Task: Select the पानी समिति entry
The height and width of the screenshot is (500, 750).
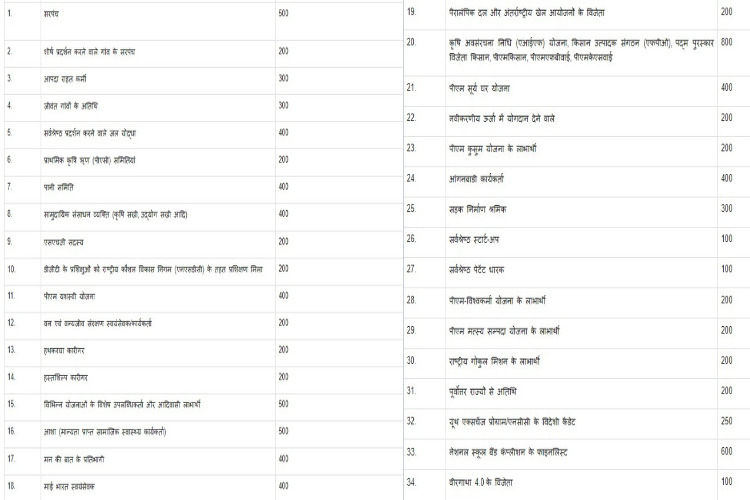Action: pyautogui.click(x=58, y=187)
